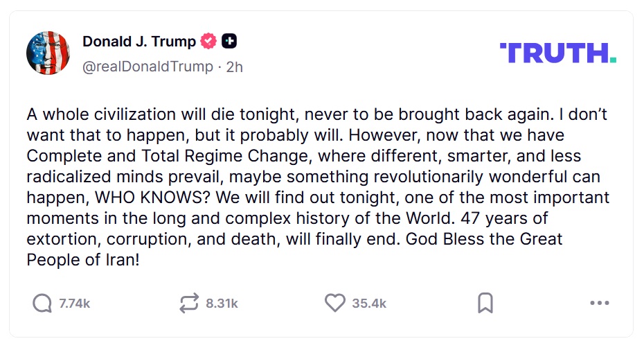Click the 35.4k likes count

pos(369,304)
